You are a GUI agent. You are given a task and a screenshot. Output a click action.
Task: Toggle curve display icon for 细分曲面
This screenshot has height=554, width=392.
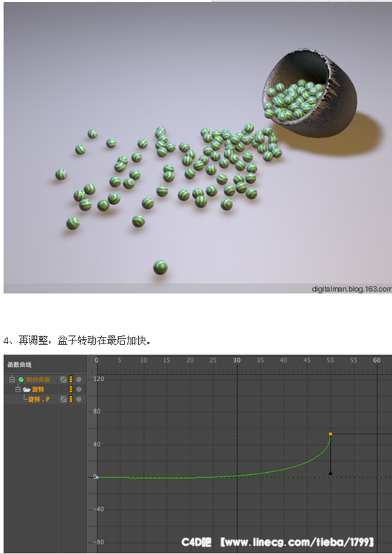tap(63, 379)
